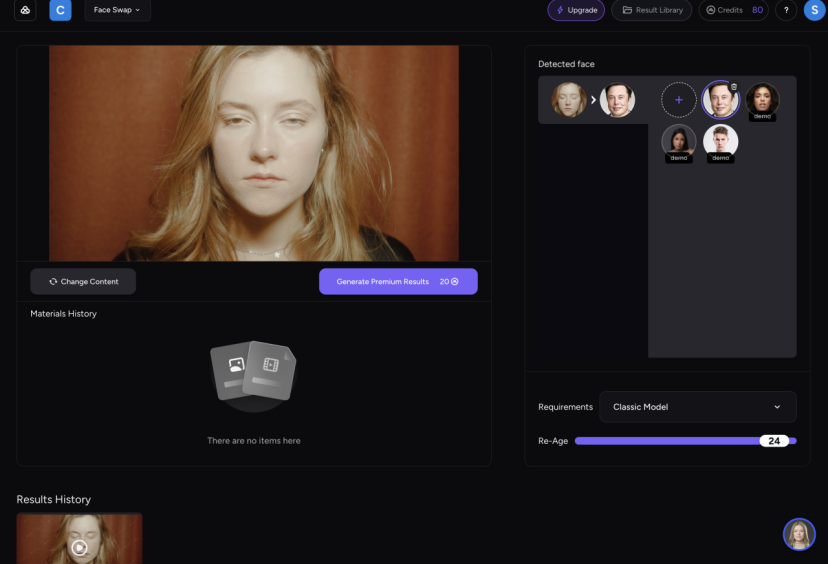Viewport: 828px width, 564px height.
Task: Open the Result Library folder
Action: click(x=652, y=10)
